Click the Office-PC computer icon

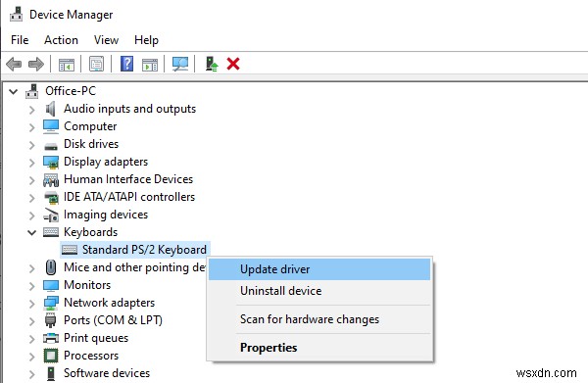[32, 91]
